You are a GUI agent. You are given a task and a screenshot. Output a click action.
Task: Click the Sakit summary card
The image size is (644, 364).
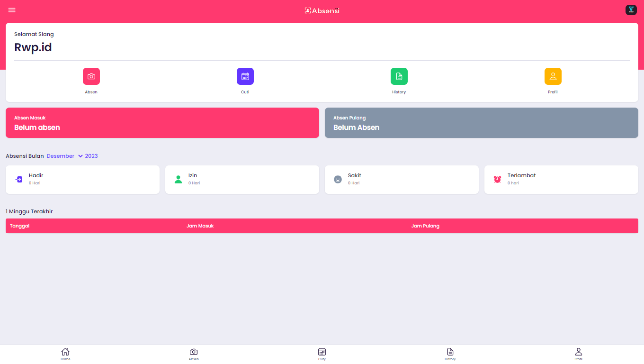tap(402, 180)
